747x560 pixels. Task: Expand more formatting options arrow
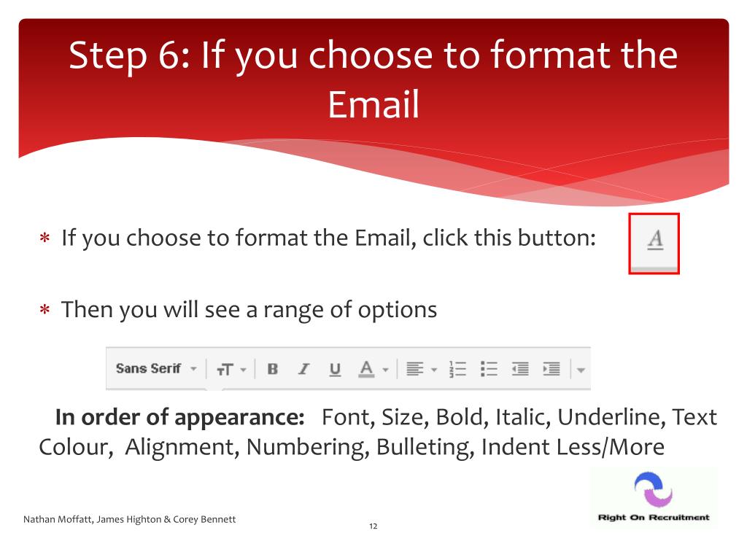(x=580, y=370)
